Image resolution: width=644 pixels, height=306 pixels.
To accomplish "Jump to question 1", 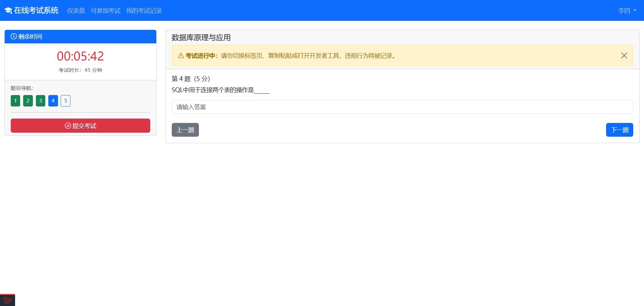I will [15, 101].
